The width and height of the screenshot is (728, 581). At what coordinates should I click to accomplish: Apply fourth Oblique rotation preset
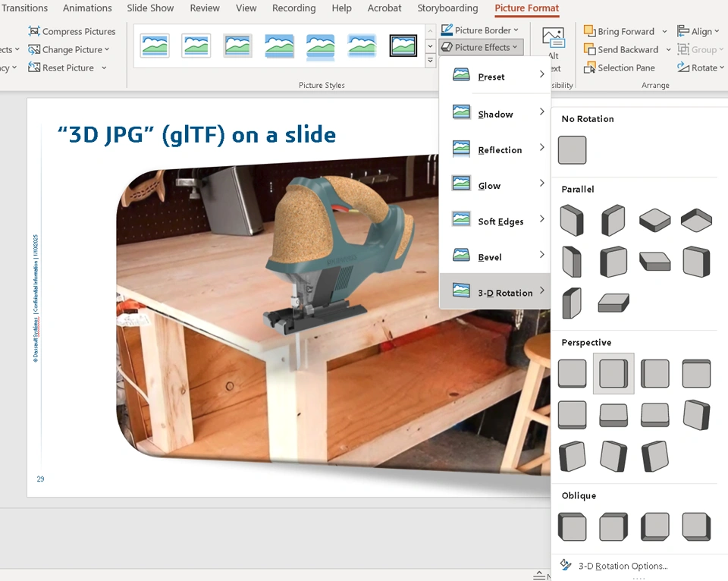696,526
